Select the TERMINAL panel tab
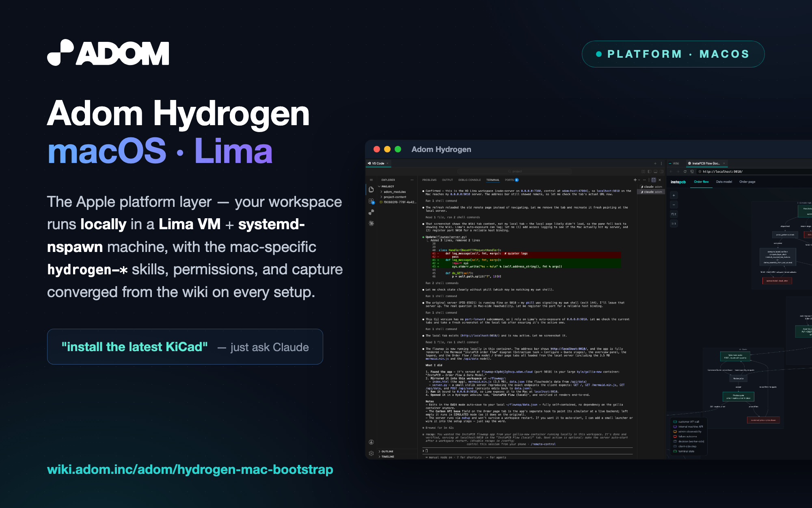812x508 pixels. pyautogui.click(x=493, y=180)
